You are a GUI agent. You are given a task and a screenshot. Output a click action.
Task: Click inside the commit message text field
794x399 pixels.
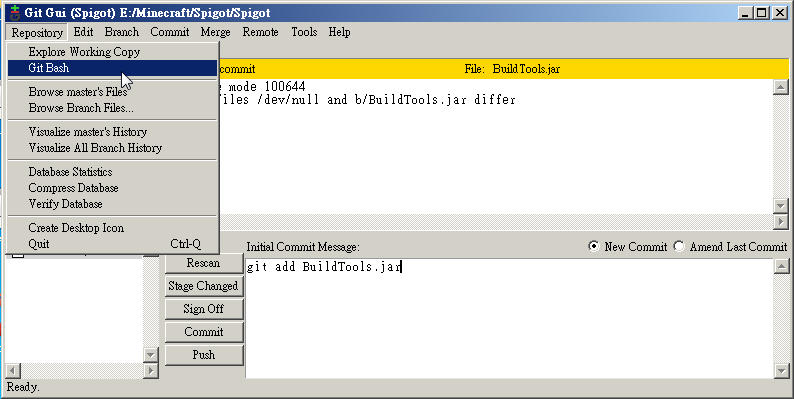point(509,318)
